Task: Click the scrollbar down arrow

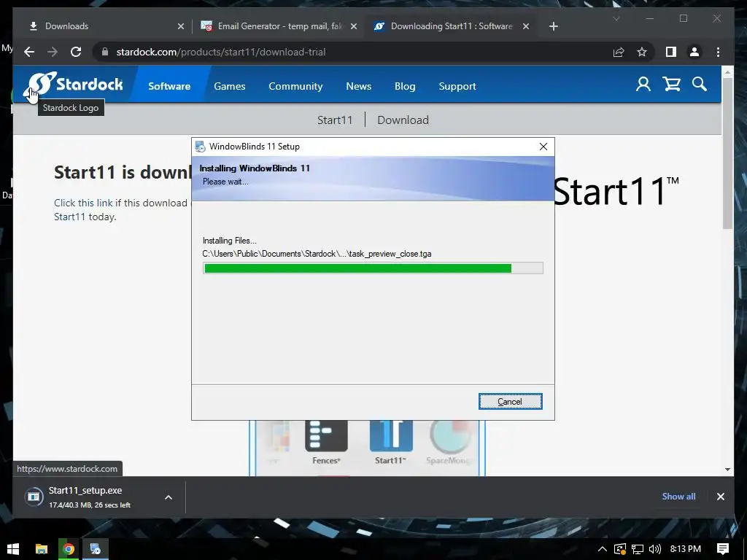Action: pos(727,470)
